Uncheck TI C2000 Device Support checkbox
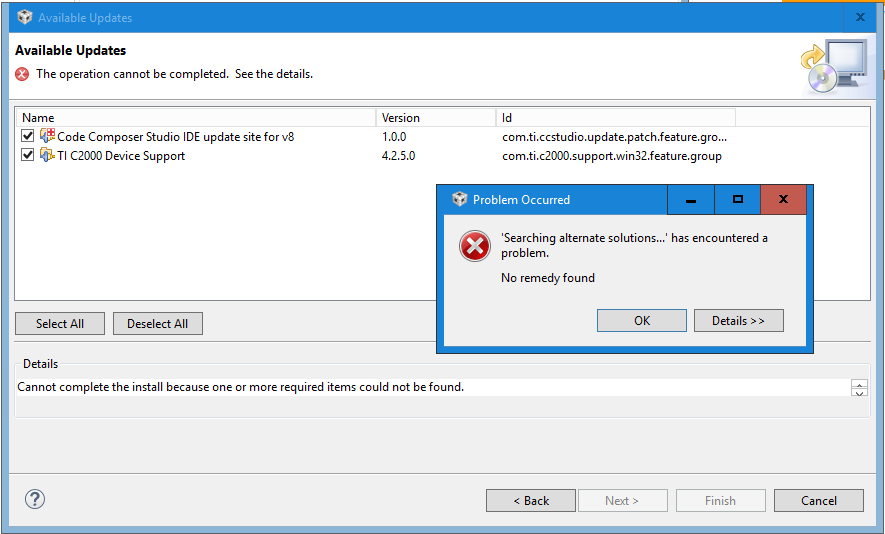 click(x=28, y=155)
